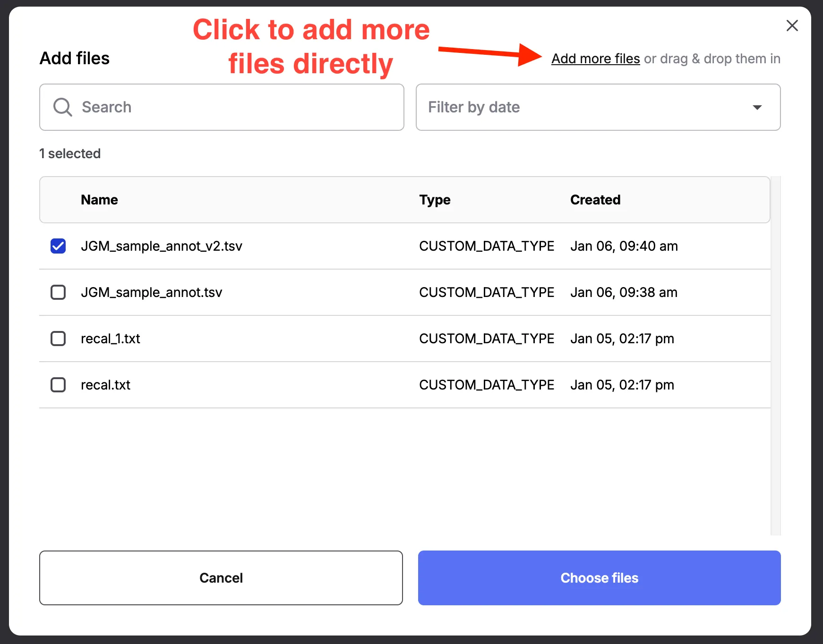Sort files by the Created column

[595, 200]
